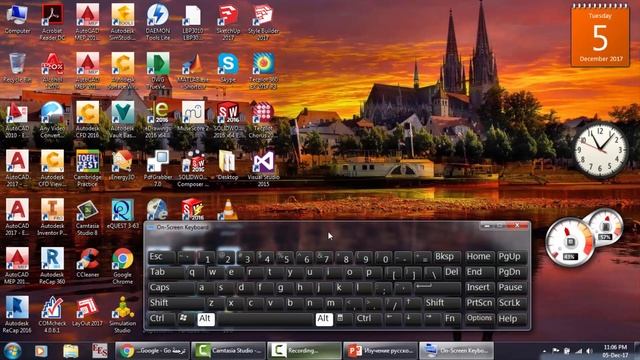The width and height of the screenshot is (640, 360).
Task: Switch to Recording taskbar window
Action: click(304, 351)
